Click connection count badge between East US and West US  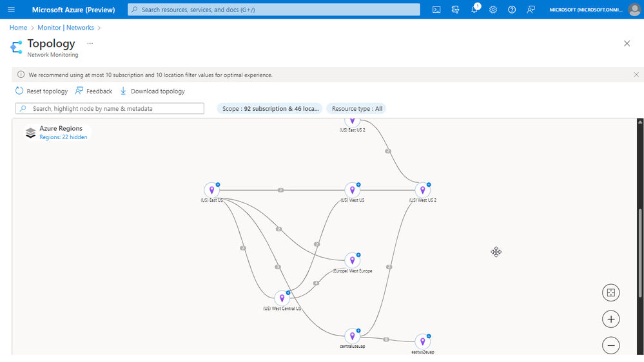point(280,190)
